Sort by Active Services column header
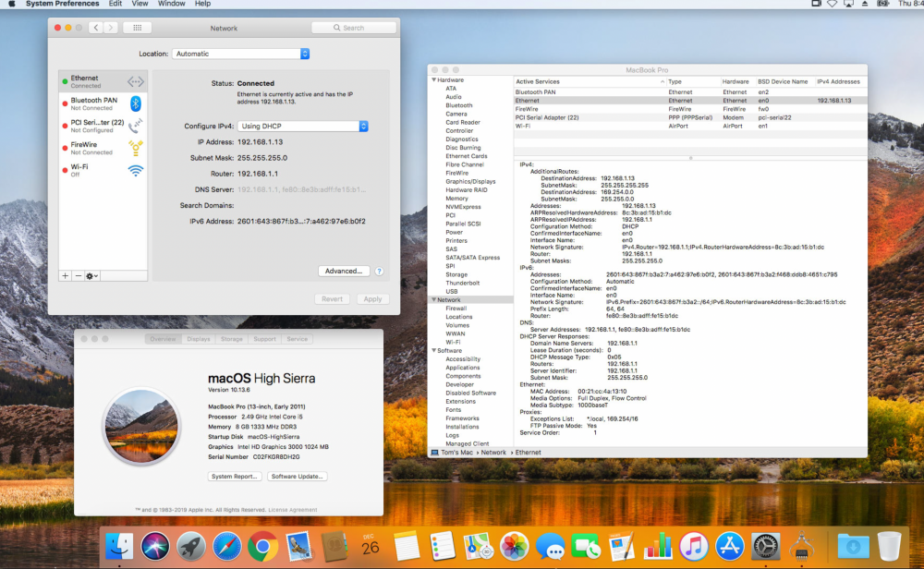The width and height of the screenshot is (924, 569). click(x=590, y=82)
